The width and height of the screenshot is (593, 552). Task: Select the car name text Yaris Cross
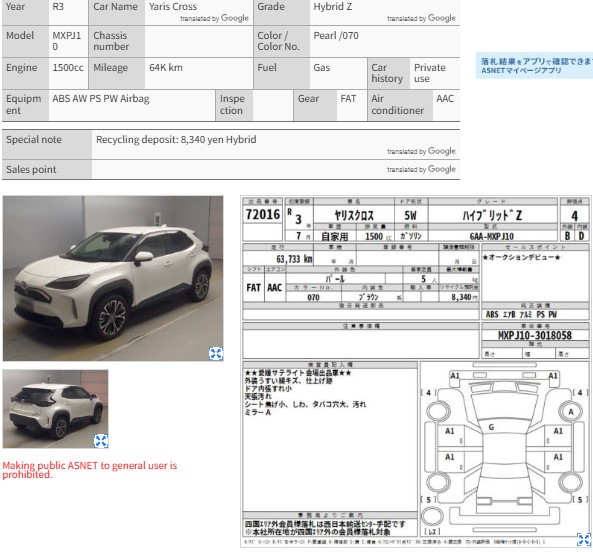tap(173, 6)
